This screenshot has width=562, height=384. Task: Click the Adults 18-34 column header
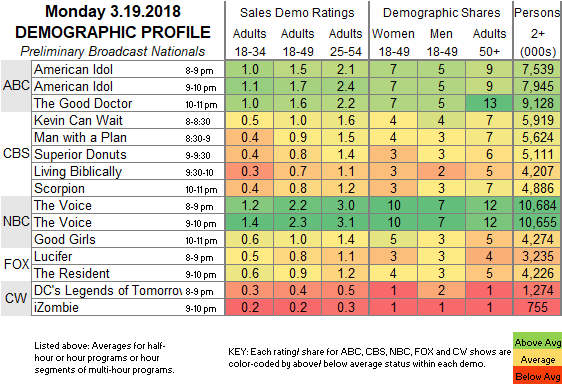click(x=249, y=43)
